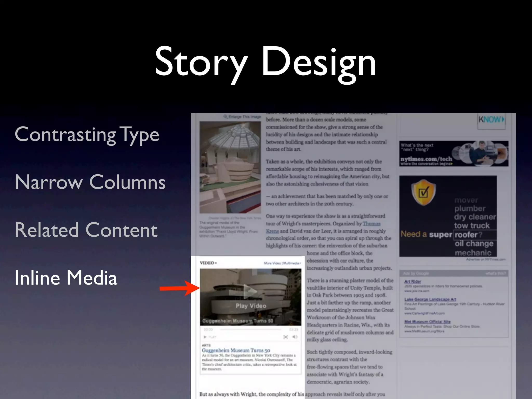The width and height of the screenshot is (532, 399).
Task: Click the 'Narrow Columns' bullet text
Action: click(90, 182)
